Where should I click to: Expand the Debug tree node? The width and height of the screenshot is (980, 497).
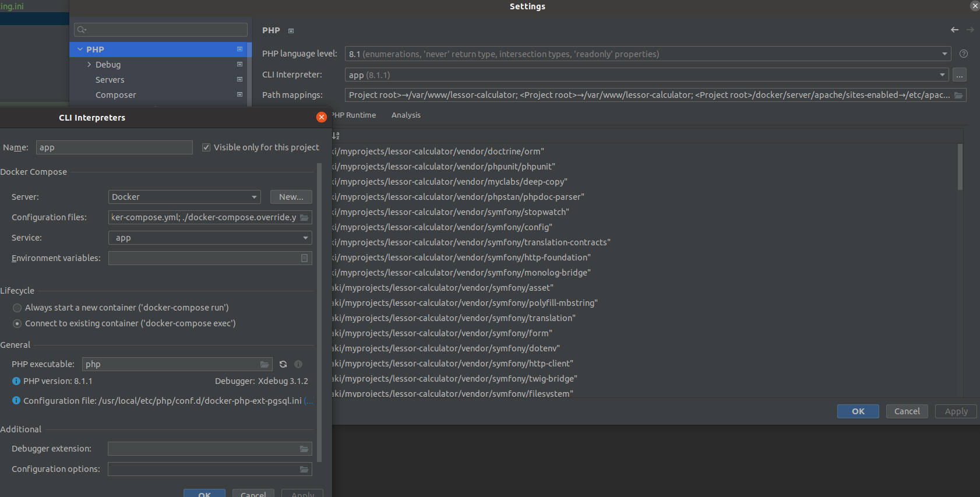point(89,65)
